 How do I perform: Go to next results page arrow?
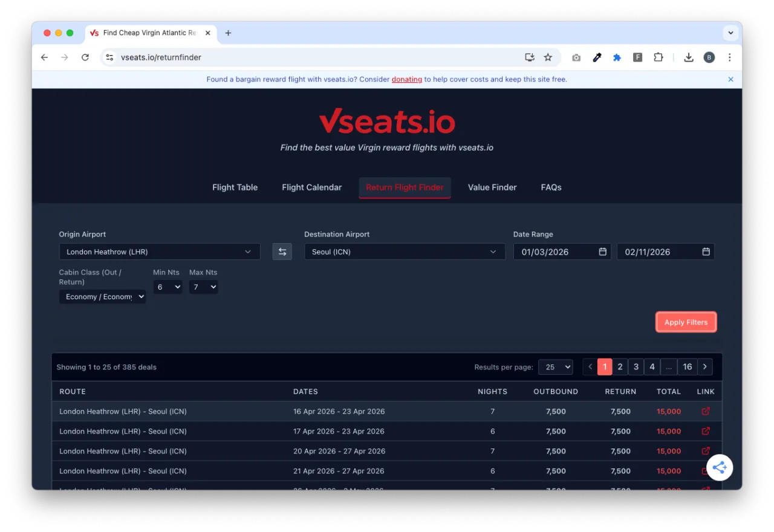(705, 367)
